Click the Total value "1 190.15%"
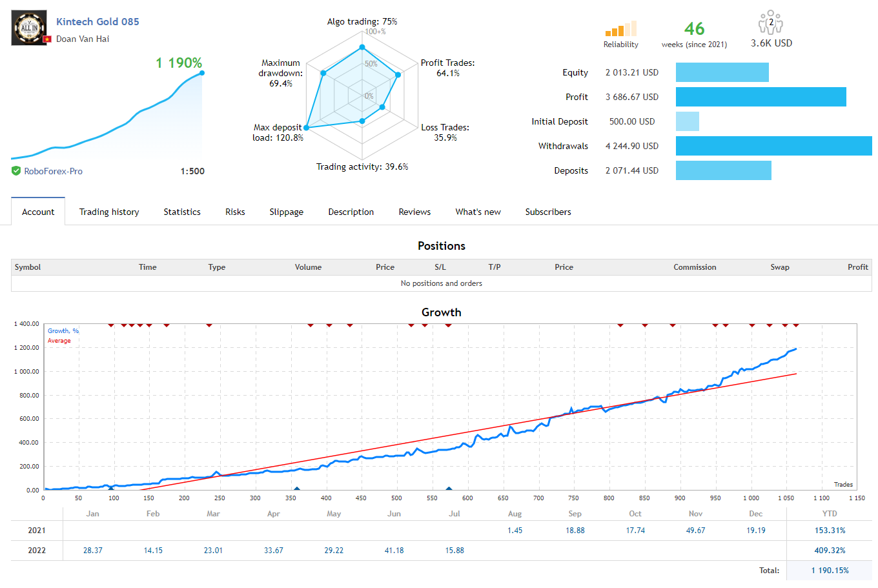 point(830,571)
